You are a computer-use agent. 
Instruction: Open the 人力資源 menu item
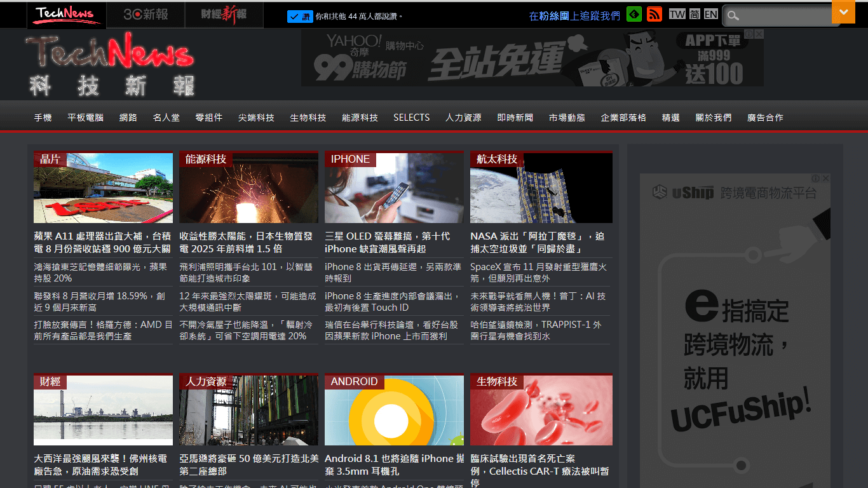[x=463, y=118]
